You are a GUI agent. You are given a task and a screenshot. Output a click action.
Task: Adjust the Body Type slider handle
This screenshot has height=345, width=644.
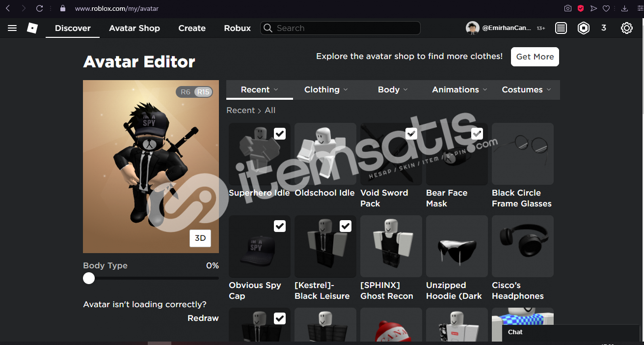pyautogui.click(x=89, y=278)
